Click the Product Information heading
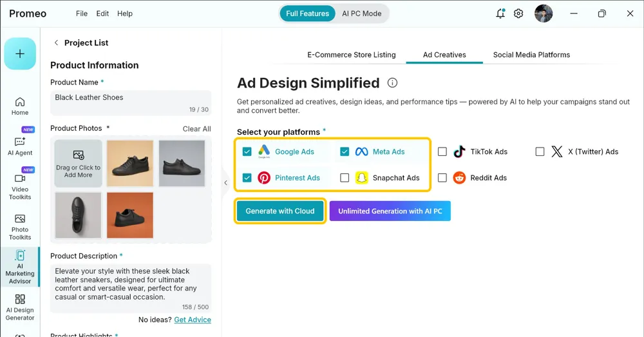The image size is (644, 337). [x=95, y=65]
